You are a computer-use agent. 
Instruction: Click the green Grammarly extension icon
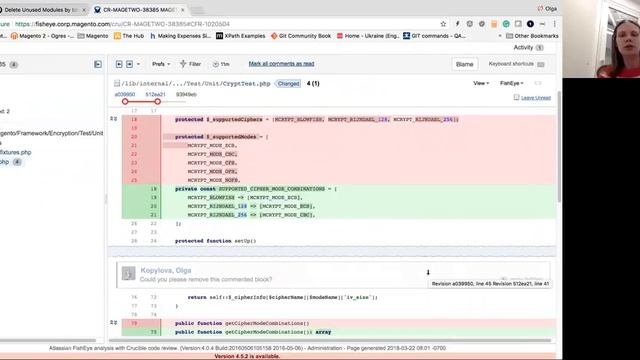506,24
